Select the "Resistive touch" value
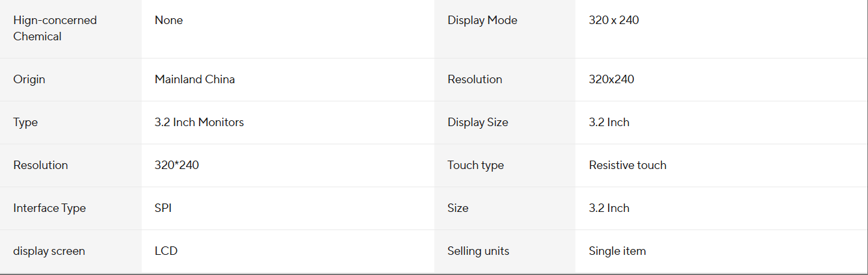 627,165
